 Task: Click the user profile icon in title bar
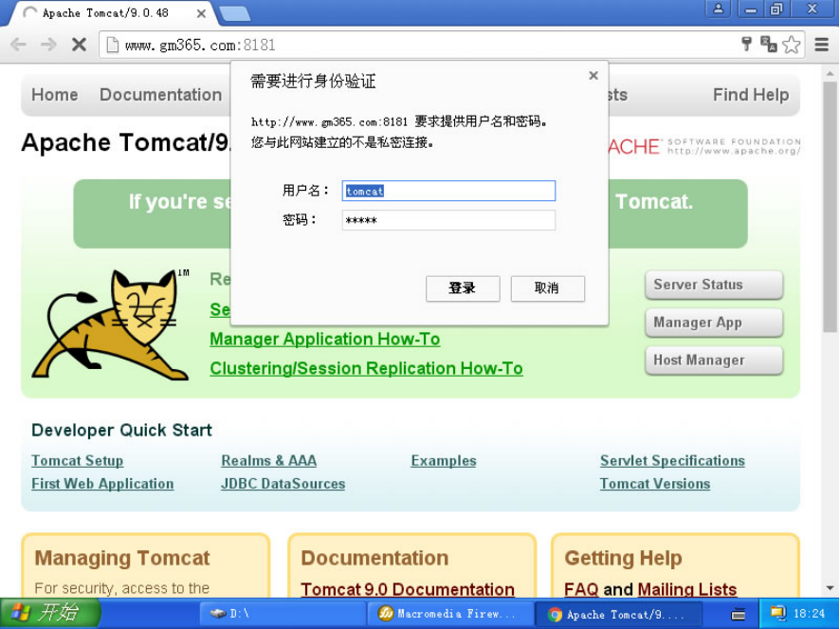click(719, 9)
